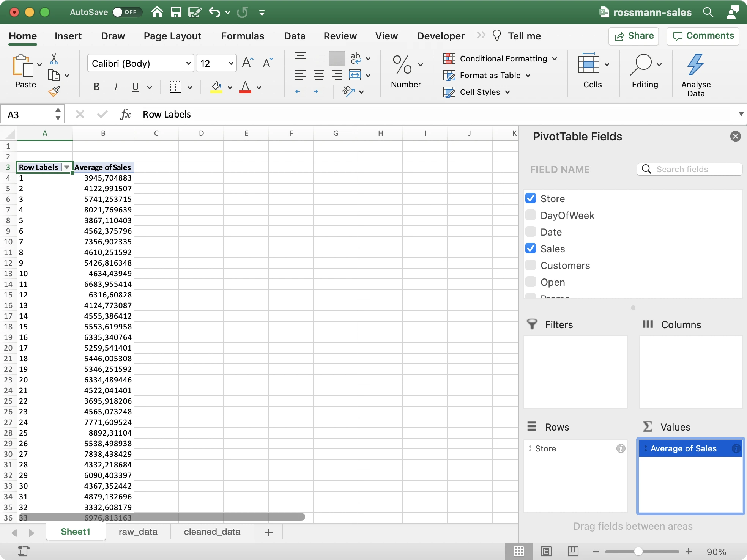Add a new worksheet
The image size is (747, 560).
click(268, 532)
